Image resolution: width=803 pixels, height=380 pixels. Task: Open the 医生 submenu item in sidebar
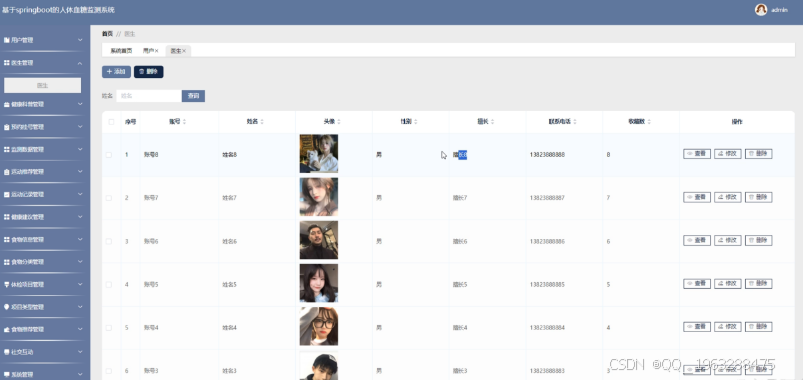click(43, 86)
